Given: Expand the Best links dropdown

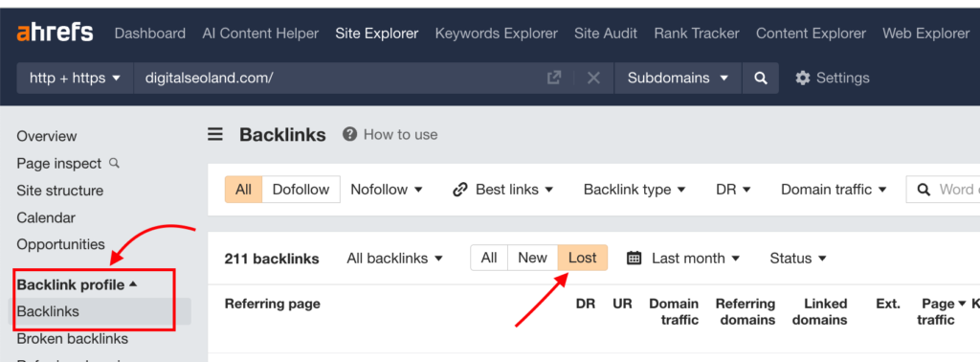Looking at the screenshot, I should coord(514,190).
